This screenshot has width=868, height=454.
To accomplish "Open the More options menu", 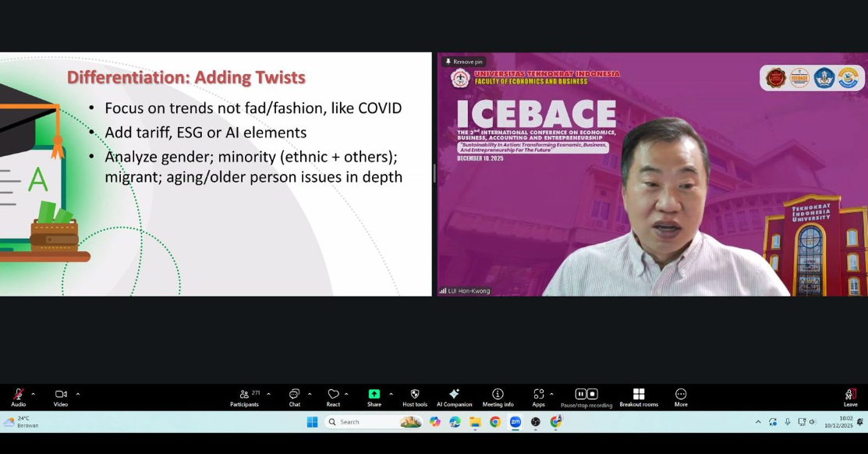I will (681, 395).
